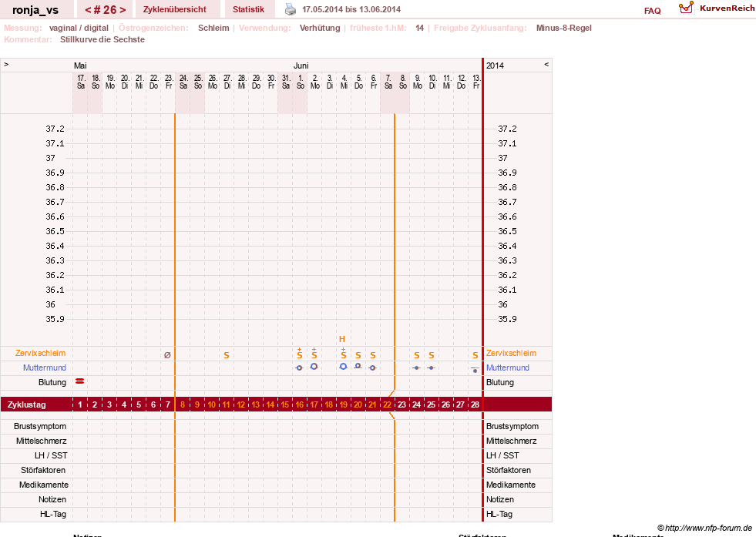Click the Muttermund symbol on cycle day 19
Image resolution: width=756 pixels, height=537 pixels.
pos(343,367)
